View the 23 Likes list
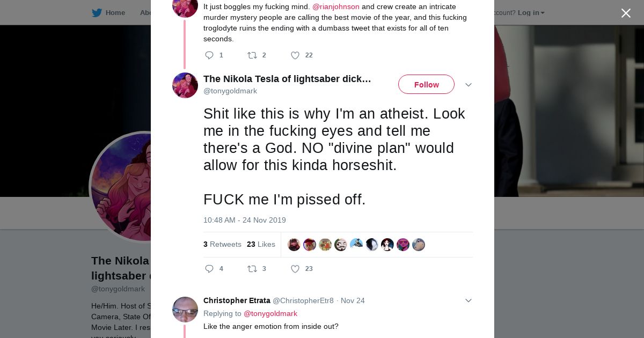 tap(261, 244)
